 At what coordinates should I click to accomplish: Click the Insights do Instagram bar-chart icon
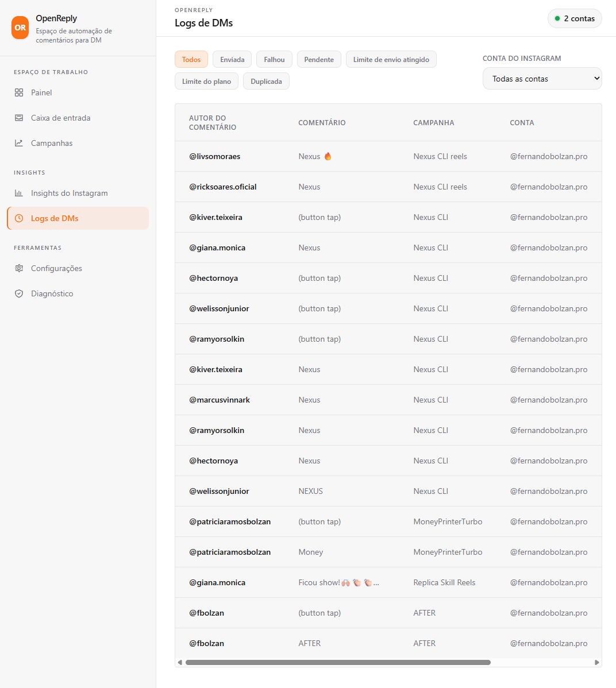19,193
